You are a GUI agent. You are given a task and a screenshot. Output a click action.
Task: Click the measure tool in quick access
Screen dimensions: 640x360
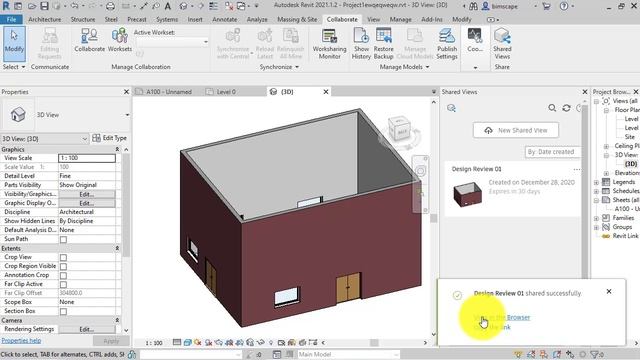126,6
